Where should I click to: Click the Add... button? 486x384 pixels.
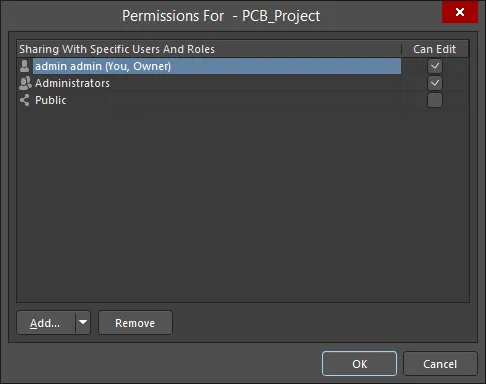(x=46, y=323)
